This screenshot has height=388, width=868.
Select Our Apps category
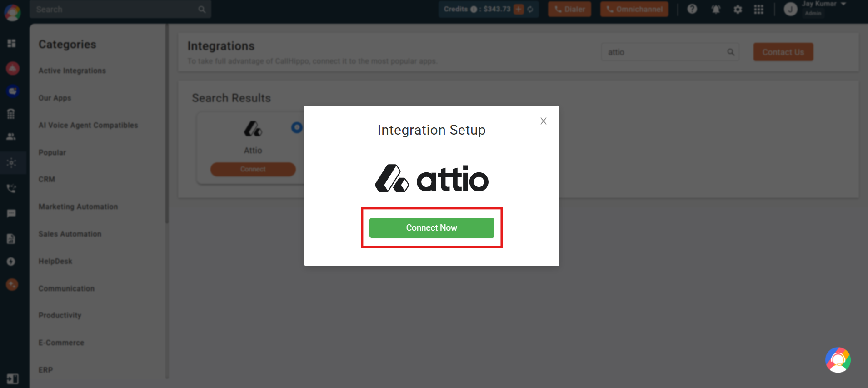click(x=55, y=98)
